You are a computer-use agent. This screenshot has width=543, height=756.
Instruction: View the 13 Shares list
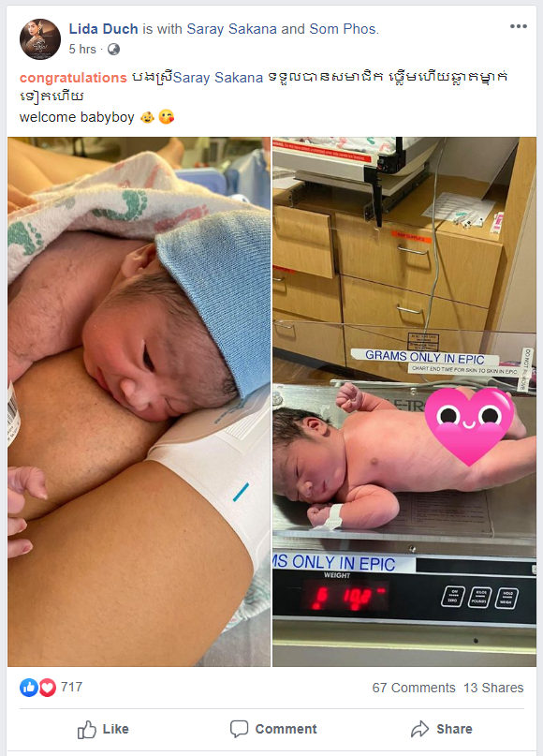pyautogui.click(x=493, y=688)
